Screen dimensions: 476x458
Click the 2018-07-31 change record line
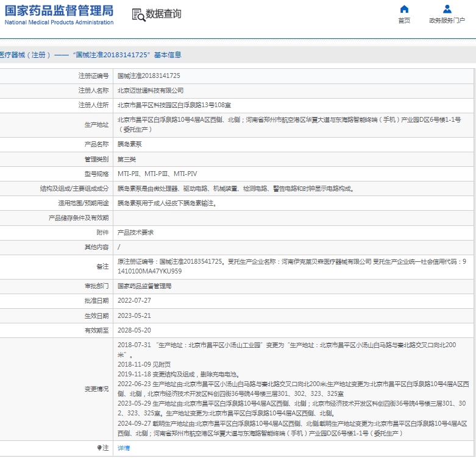click(287, 350)
